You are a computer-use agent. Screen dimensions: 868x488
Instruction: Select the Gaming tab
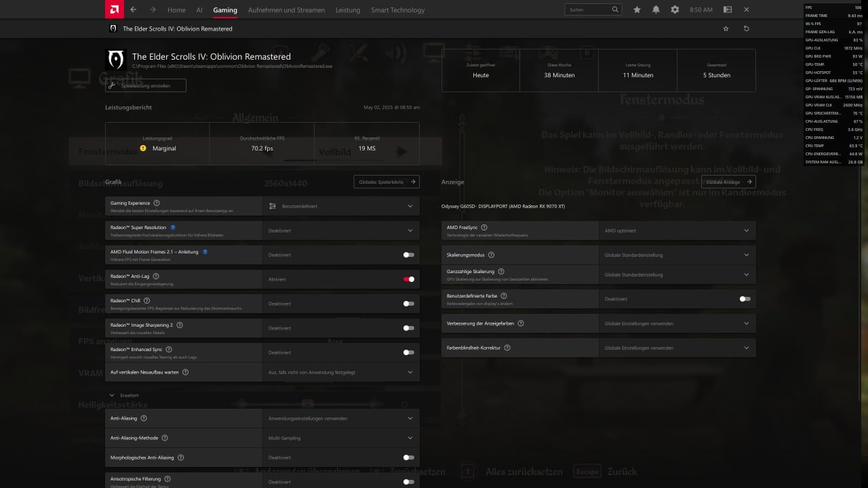click(225, 10)
